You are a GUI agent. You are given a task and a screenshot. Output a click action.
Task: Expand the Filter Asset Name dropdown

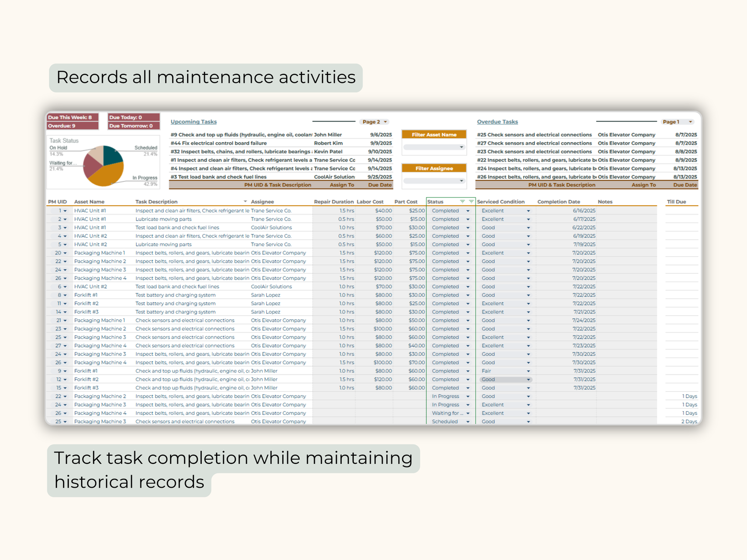click(x=461, y=147)
